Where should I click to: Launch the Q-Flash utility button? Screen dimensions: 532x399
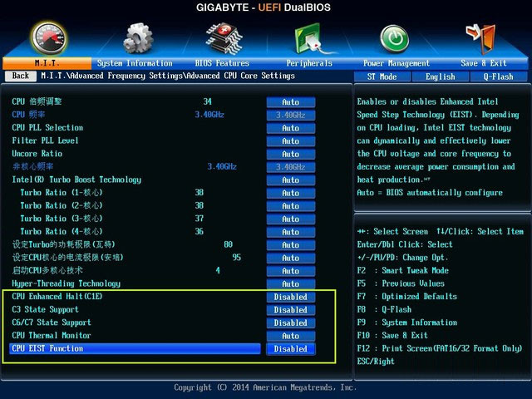499,76
